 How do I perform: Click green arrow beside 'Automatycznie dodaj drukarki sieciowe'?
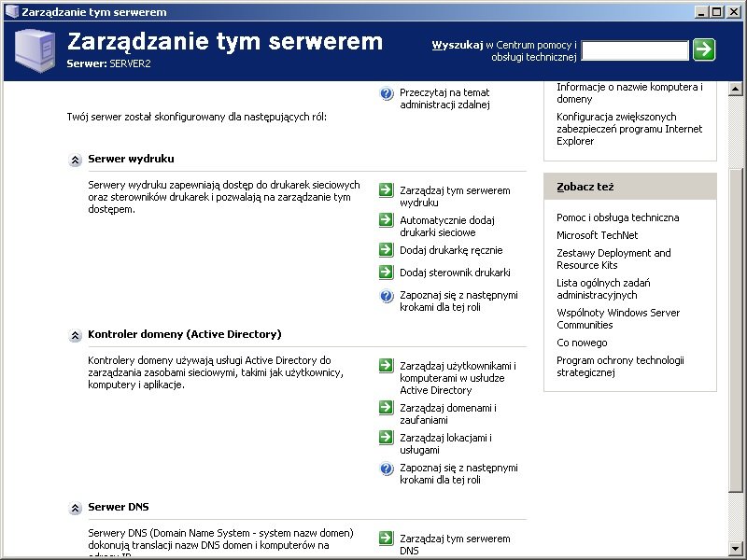click(x=387, y=220)
